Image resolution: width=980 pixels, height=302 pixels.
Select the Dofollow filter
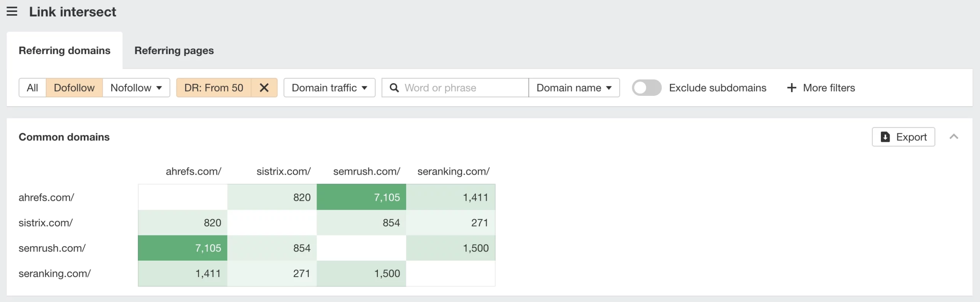[74, 88]
